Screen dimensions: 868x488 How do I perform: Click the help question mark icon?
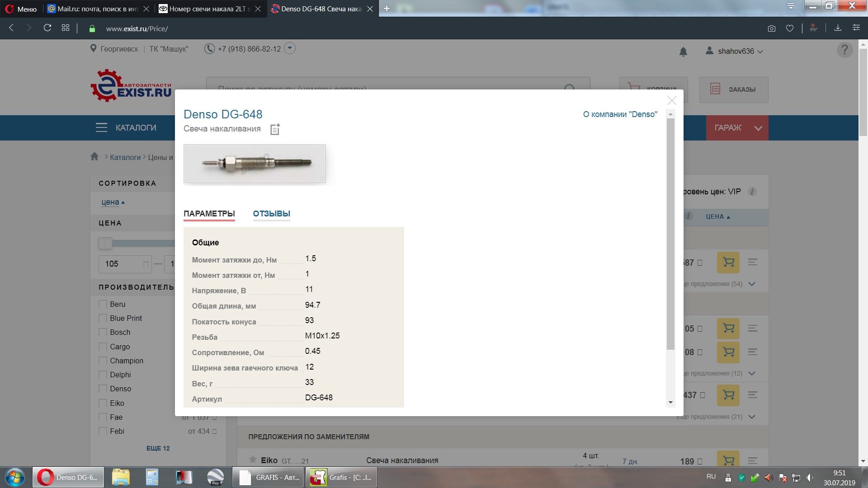coord(844,50)
